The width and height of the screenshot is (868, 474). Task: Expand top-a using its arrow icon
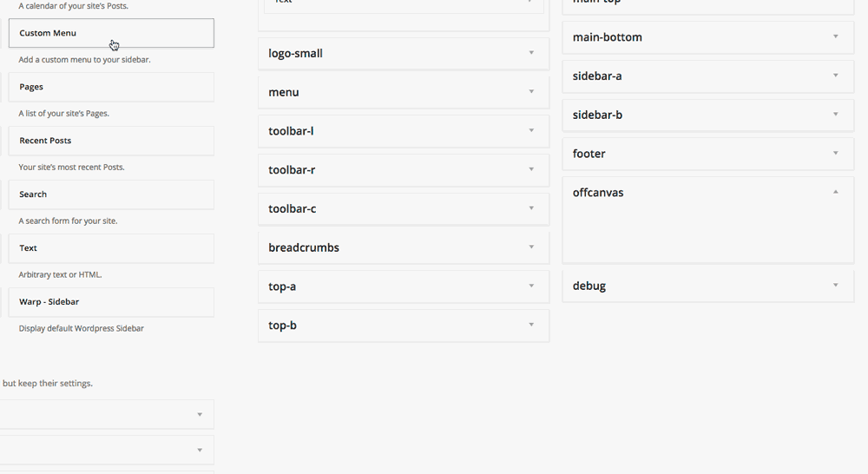pos(531,286)
